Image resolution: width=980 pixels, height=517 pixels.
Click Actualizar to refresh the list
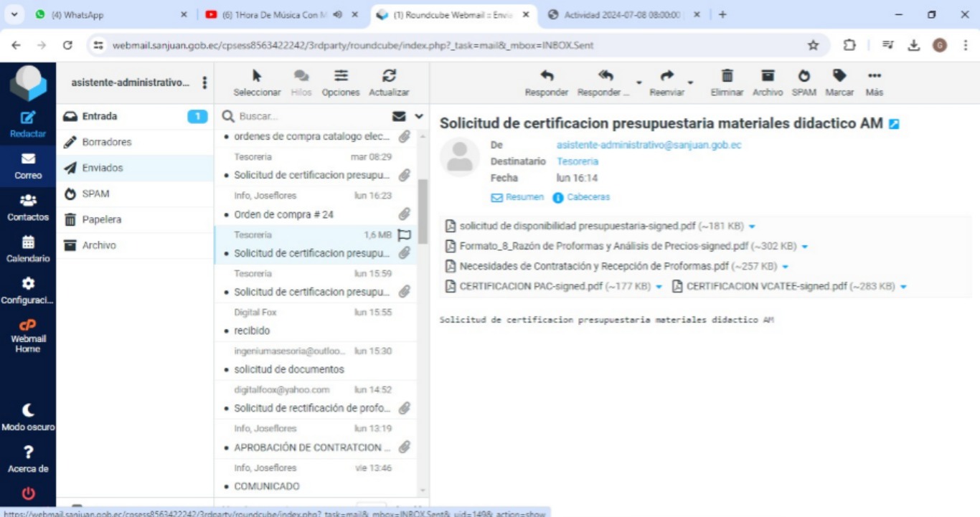[x=389, y=76]
